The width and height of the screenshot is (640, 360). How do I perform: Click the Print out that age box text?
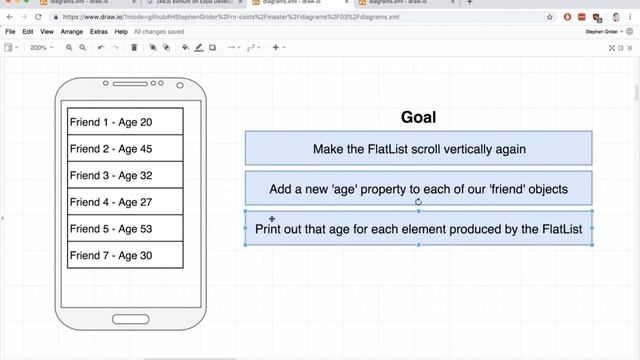click(x=418, y=229)
